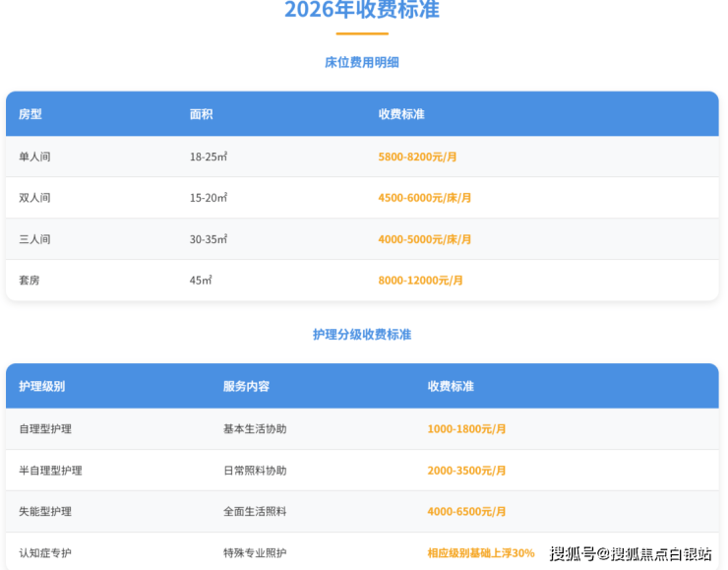Viewport: 728px width, 570px height.
Task: Click the 自理型护理 row label
Action: tap(45, 429)
